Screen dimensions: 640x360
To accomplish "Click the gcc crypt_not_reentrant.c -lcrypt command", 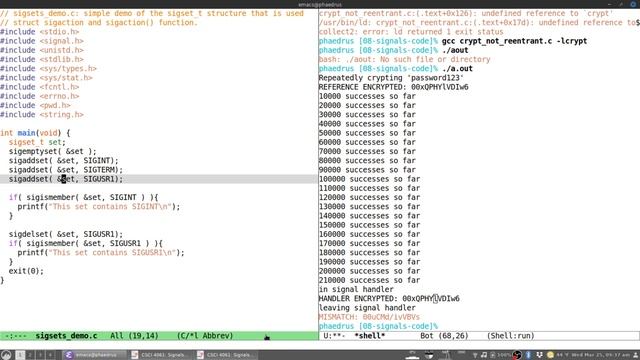I will [514, 41].
